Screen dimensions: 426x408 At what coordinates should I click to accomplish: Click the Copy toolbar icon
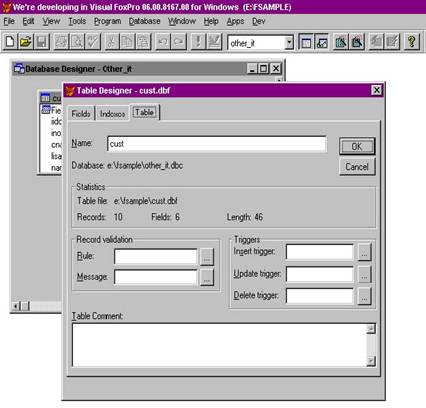click(127, 42)
